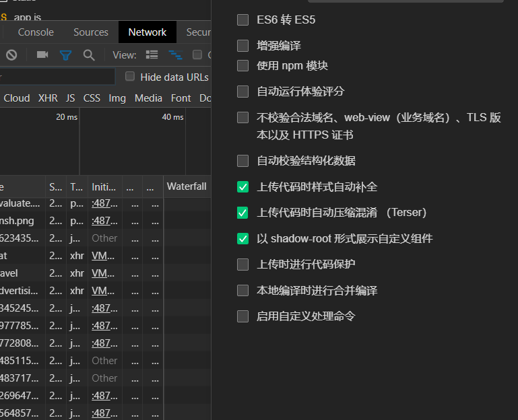Filter requests by JS type
Viewport: 518px width, 420px height.
70,98
